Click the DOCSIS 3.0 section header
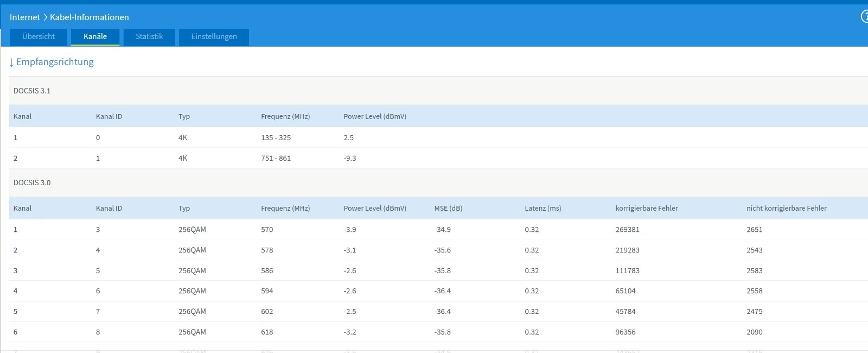This screenshot has width=868, height=353. coord(438,182)
